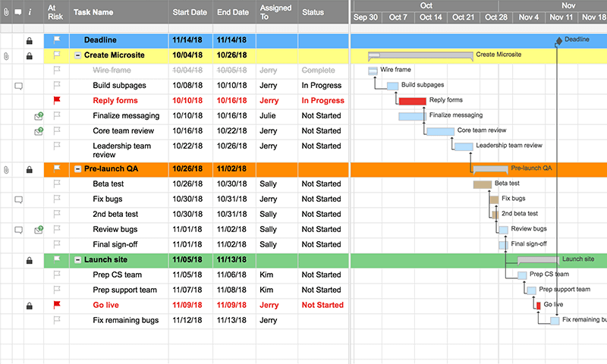Click the Deadline milestone diamond in the Gantt chart
This screenshot has width=607, height=364.
(x=559, y=40)
